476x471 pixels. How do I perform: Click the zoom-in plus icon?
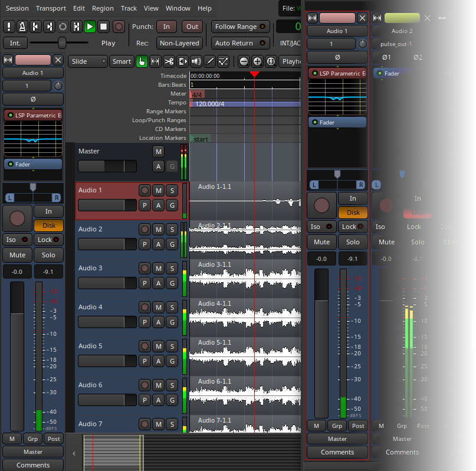coord(257,61)
